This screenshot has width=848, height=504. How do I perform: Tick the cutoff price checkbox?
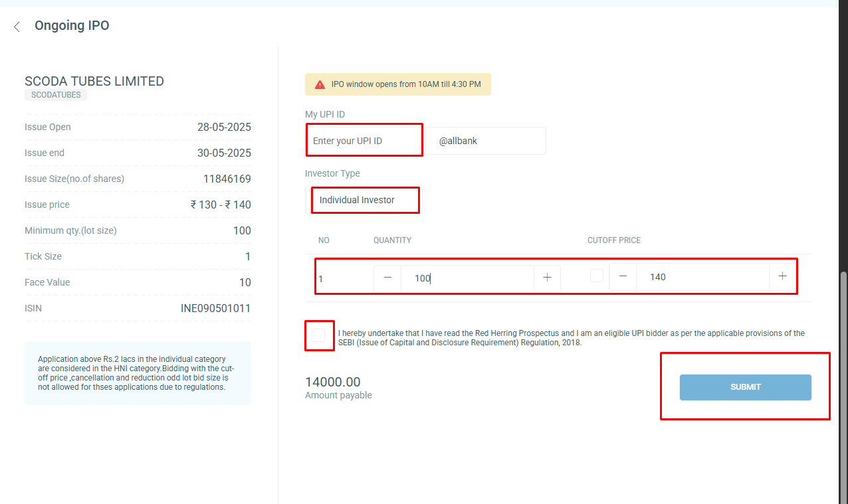(597, 276)
